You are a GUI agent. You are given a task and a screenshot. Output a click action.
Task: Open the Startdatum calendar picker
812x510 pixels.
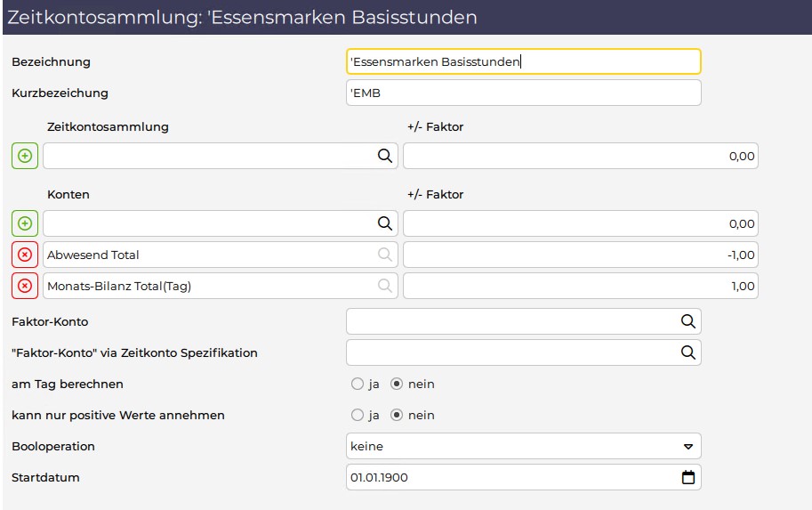688,477
